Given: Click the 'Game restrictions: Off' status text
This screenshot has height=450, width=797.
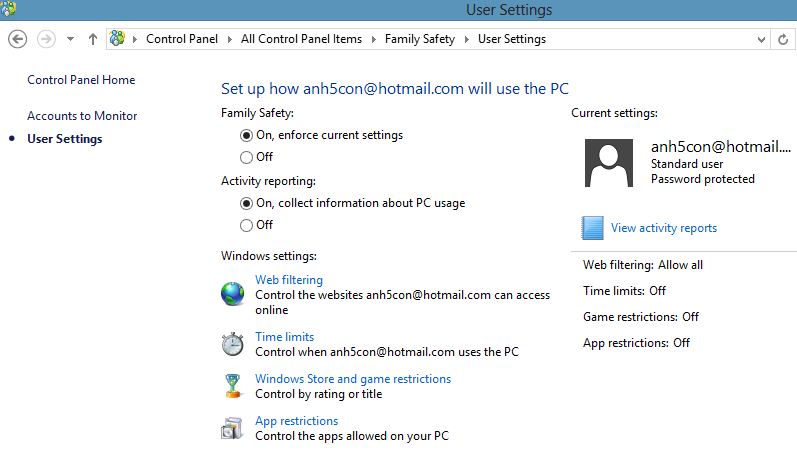Looking at the screenshot, I should tap(641, 317).
